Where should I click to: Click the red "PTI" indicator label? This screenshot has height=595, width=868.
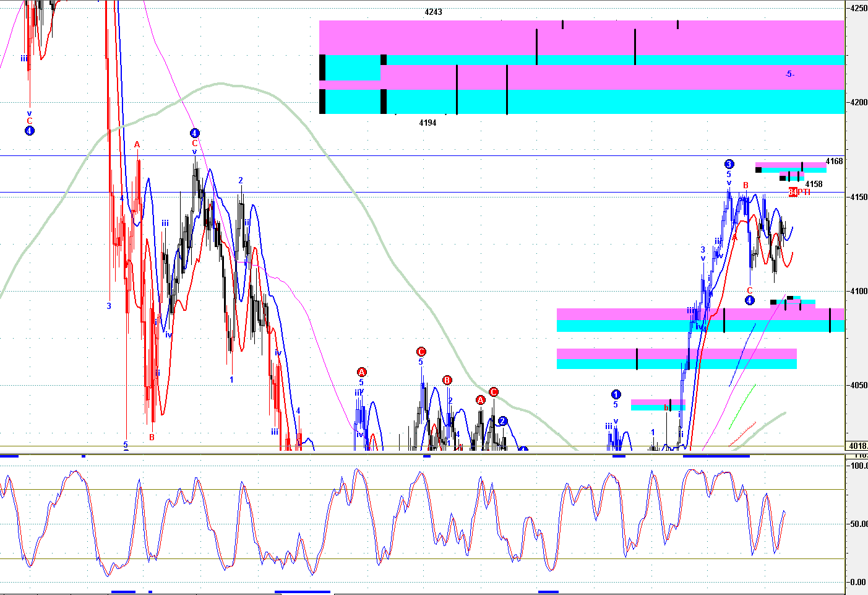point(804,192)
